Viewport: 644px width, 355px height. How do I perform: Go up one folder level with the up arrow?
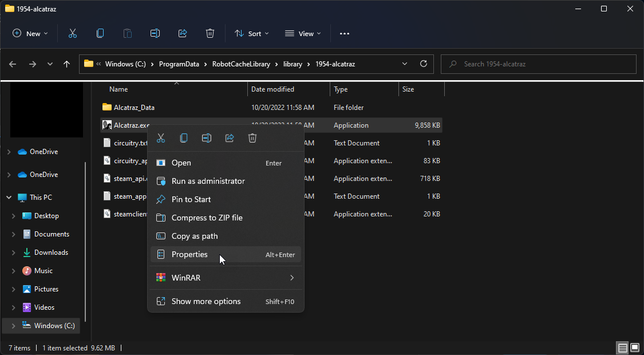pyautogui.click(x=66, y=64)
